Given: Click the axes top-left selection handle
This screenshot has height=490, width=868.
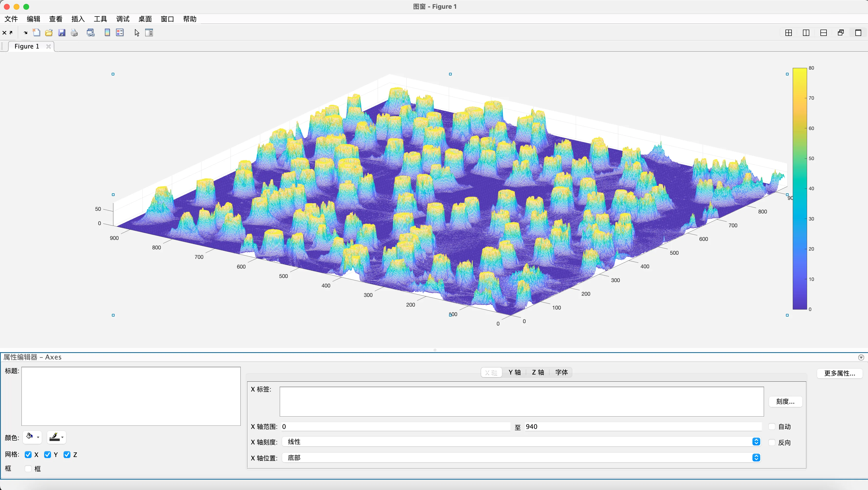Looking at the screenshot, I should point(113,74).
